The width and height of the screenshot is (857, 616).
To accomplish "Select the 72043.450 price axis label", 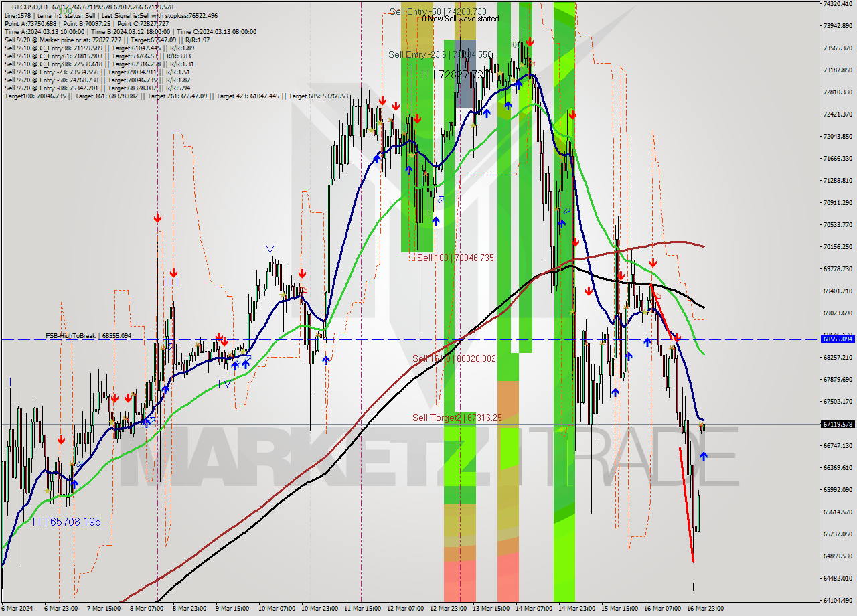I will click(837, 136).
